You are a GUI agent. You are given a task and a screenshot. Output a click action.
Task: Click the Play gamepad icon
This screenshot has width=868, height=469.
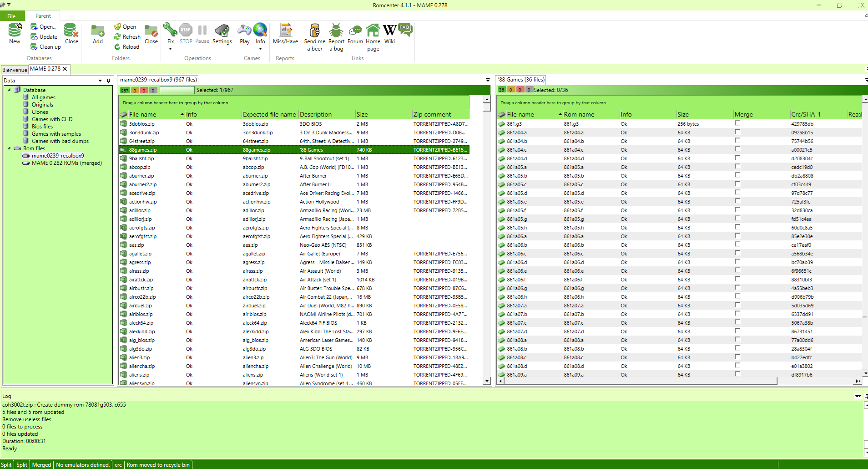pos(245,31)
